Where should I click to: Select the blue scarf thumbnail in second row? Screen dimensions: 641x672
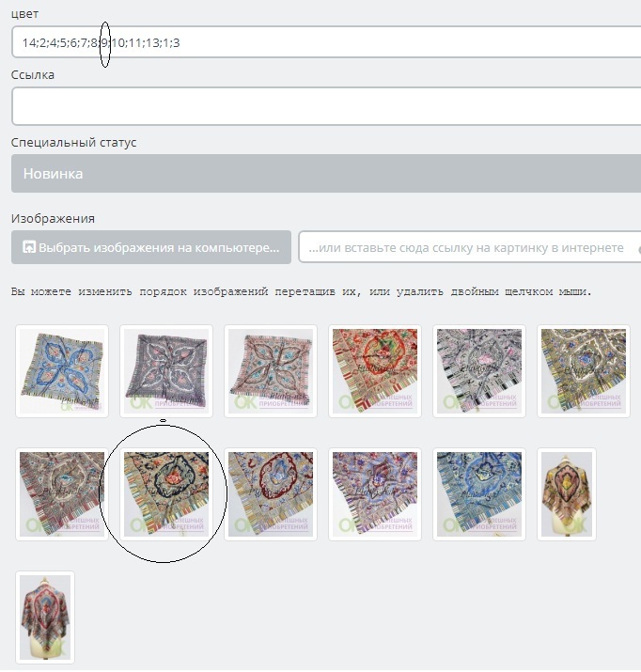tap(479, 494)
